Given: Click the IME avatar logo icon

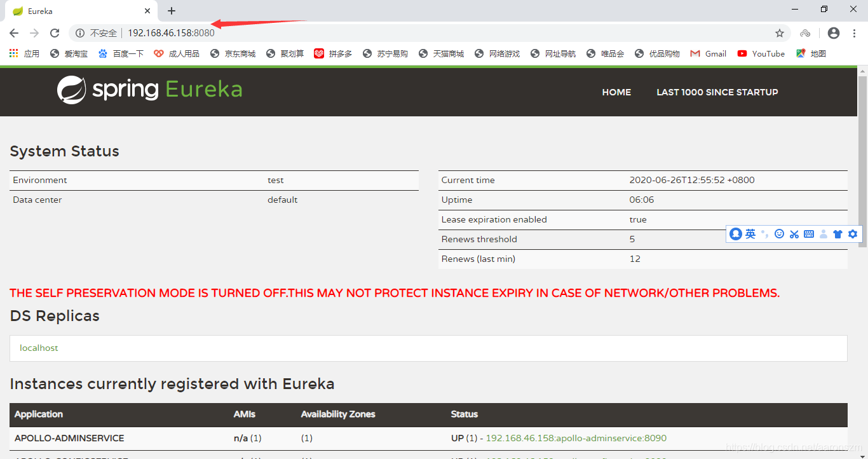Looking at the screenshot, I should pyautogui.click(x=736, y=234).
